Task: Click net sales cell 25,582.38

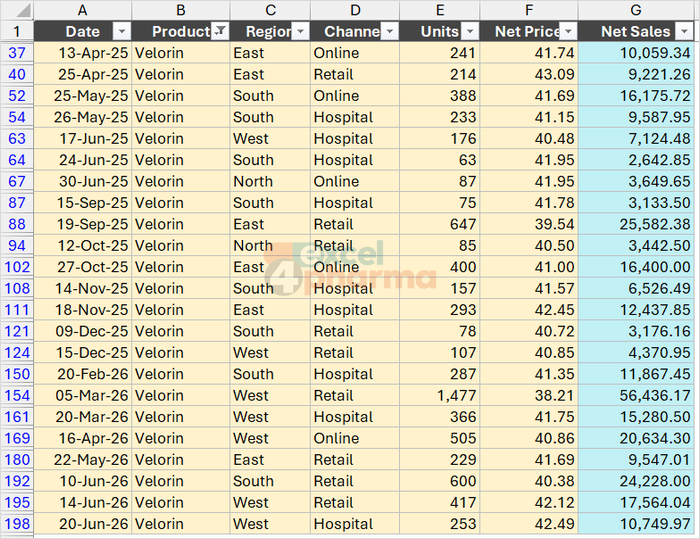Action: (x=636, y=224)
